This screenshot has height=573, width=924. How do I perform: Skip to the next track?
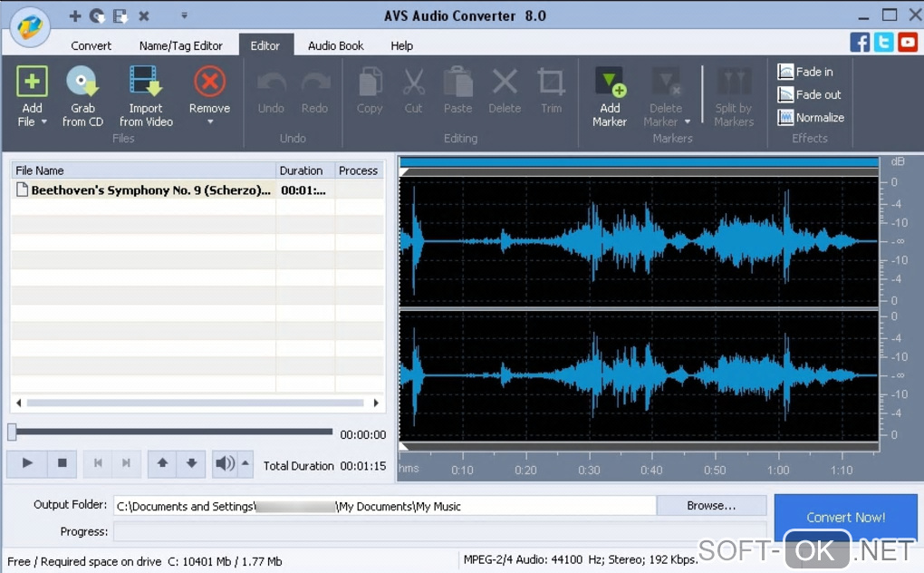click(126, 463)
